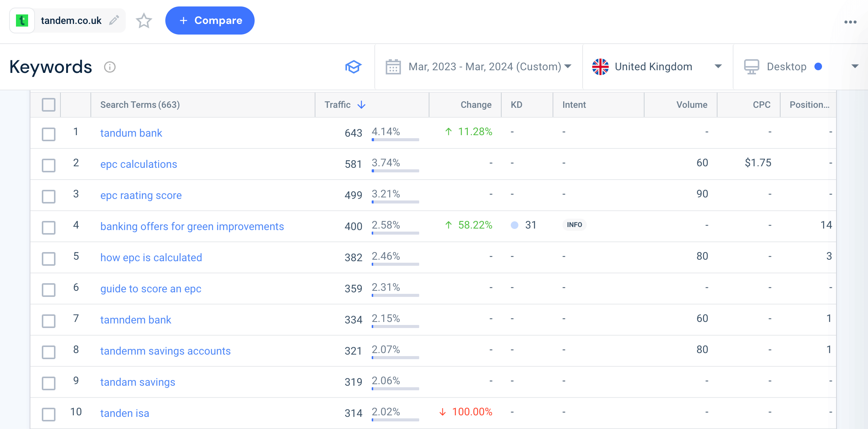Open the Desktop device type dropdown
The width and height of the screenshot is (868, 429).
coord(855,66)
